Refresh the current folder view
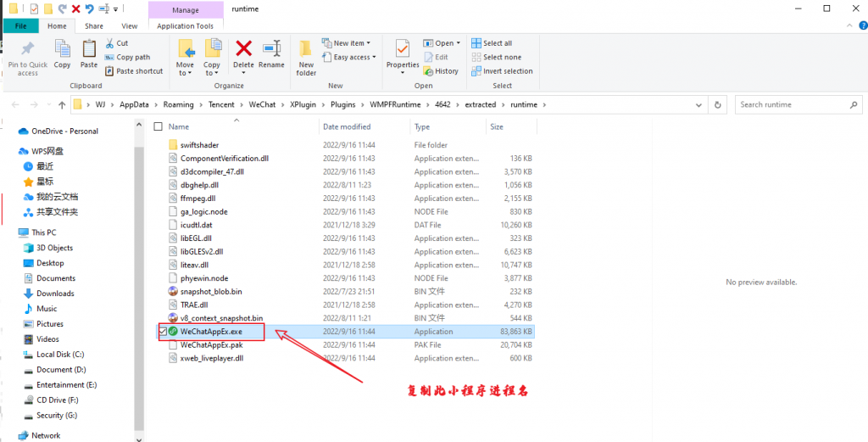868x442 pixels. pyautogui.click(x=718, y=104)
